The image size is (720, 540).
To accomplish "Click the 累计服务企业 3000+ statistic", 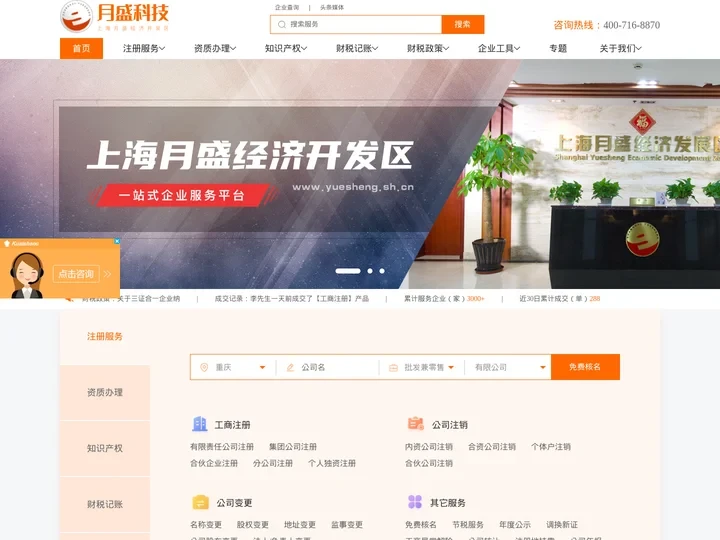I will [444, 298].
